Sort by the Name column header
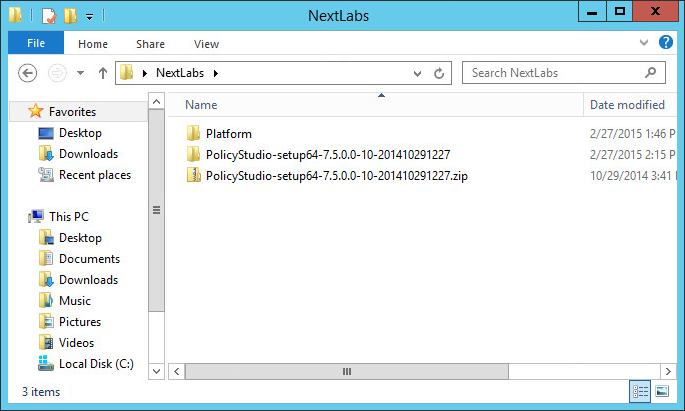Viewport: 685px width, 411px height. 376,105
